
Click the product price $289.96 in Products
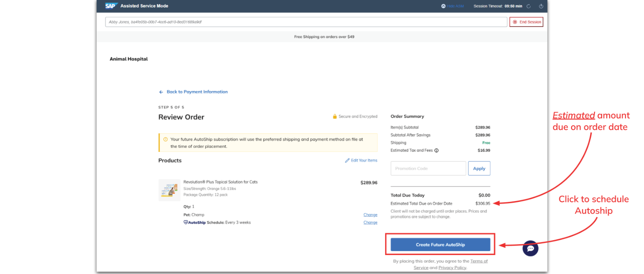(369, 183)
